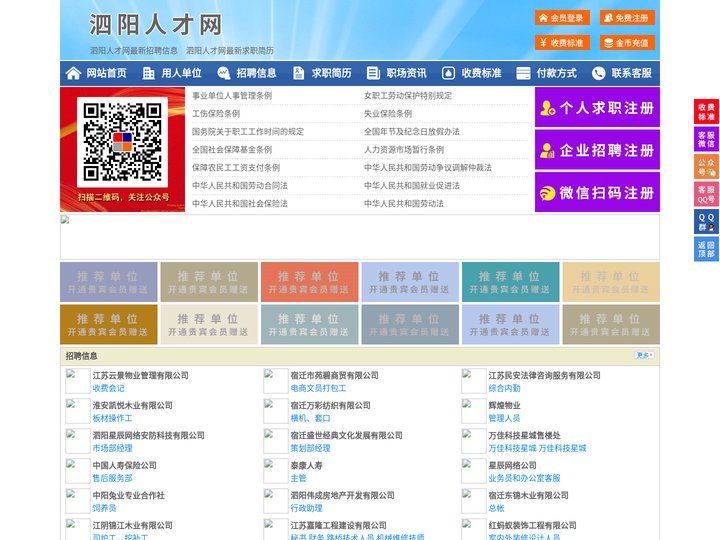Click the orange 收费标准 header button
The image size is (720, 540).
coord(562,43)
